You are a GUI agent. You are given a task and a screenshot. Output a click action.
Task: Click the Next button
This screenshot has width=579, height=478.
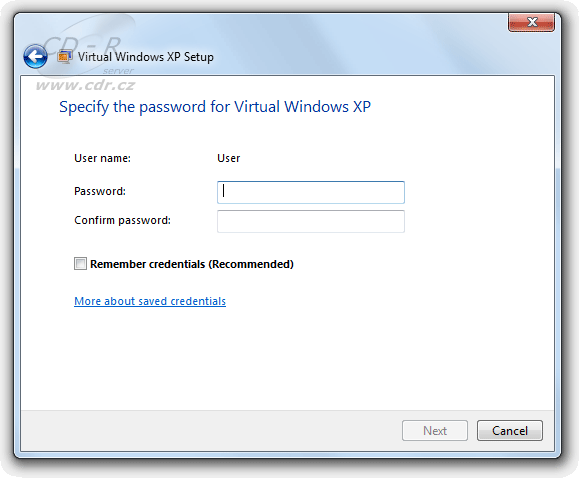435,430
